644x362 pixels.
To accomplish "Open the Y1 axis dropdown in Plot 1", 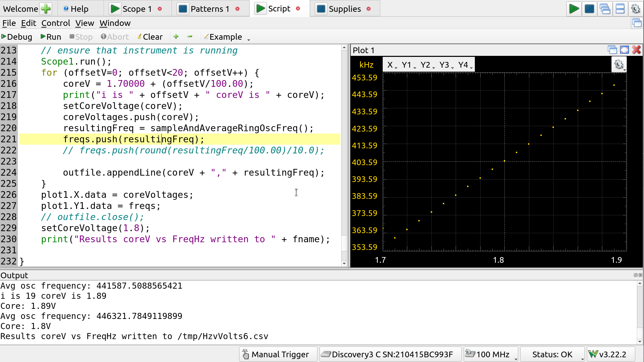I will coord(409,65).
